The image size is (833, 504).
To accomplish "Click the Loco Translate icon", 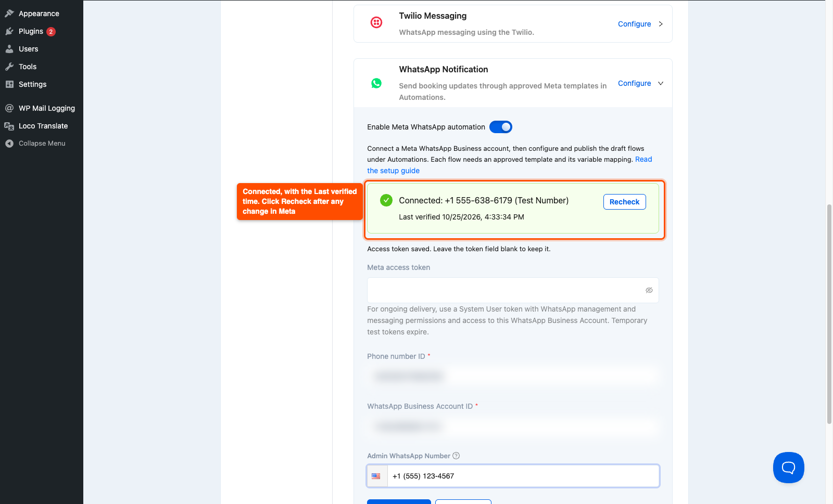I will (9, 126).
